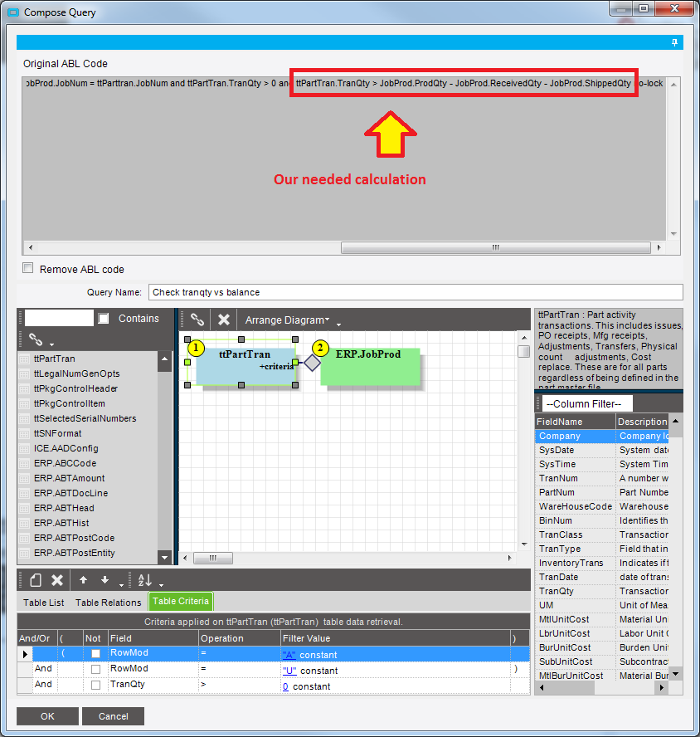Open diagram toolbar overflow arrow
This screenshot has width=700, height=737.
[338, 325]
